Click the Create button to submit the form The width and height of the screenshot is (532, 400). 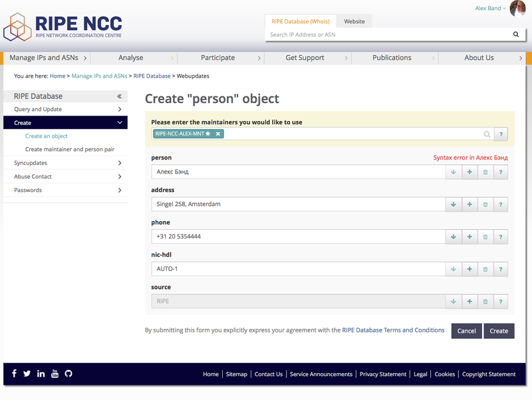coord(499,330)
